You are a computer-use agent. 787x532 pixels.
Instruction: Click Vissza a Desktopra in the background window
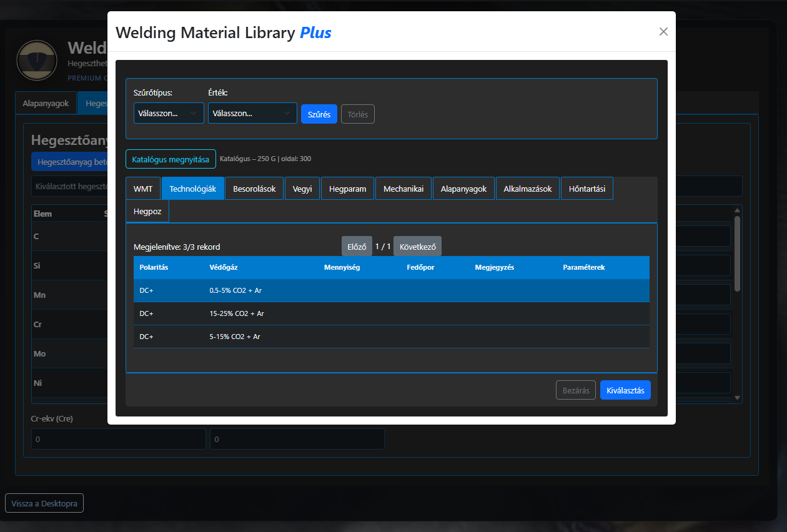point(44,503)
